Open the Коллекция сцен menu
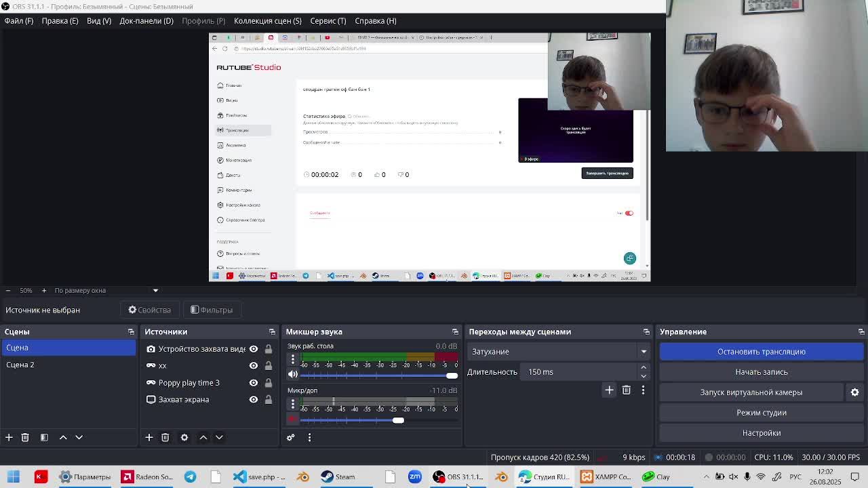 pyautogui.click(x=268, y=20)
